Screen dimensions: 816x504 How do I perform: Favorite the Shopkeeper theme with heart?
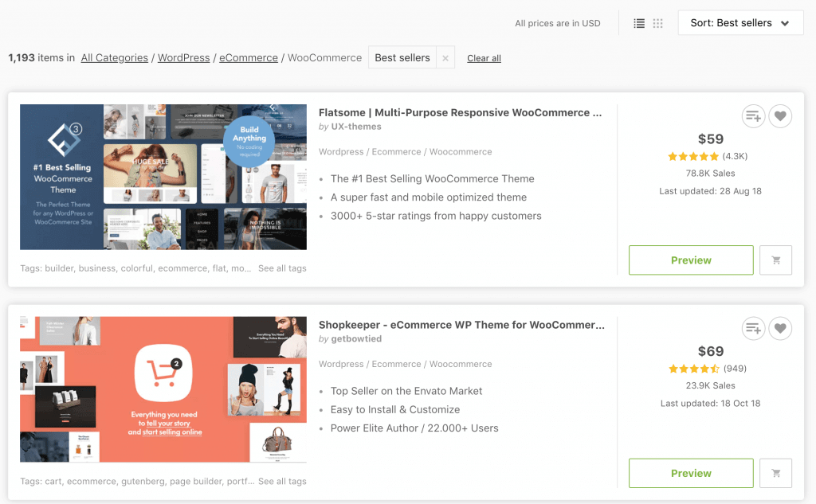pos(780,328)
